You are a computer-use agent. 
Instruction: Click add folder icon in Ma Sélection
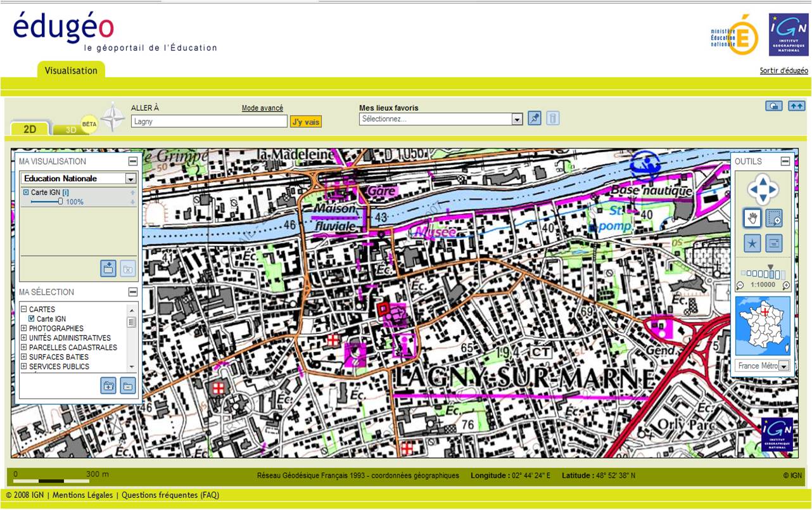click(x=108, y=385)
